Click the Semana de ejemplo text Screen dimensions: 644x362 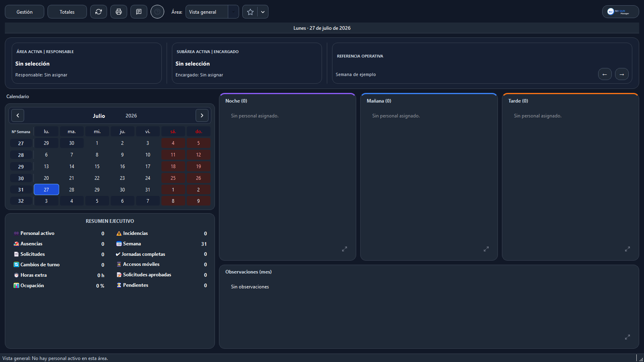[356, 74]
